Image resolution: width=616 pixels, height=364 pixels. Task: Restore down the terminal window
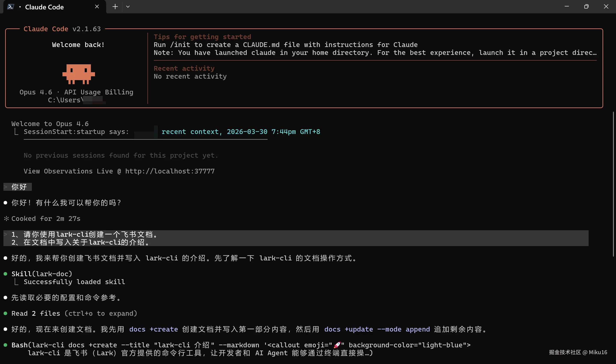586,7
